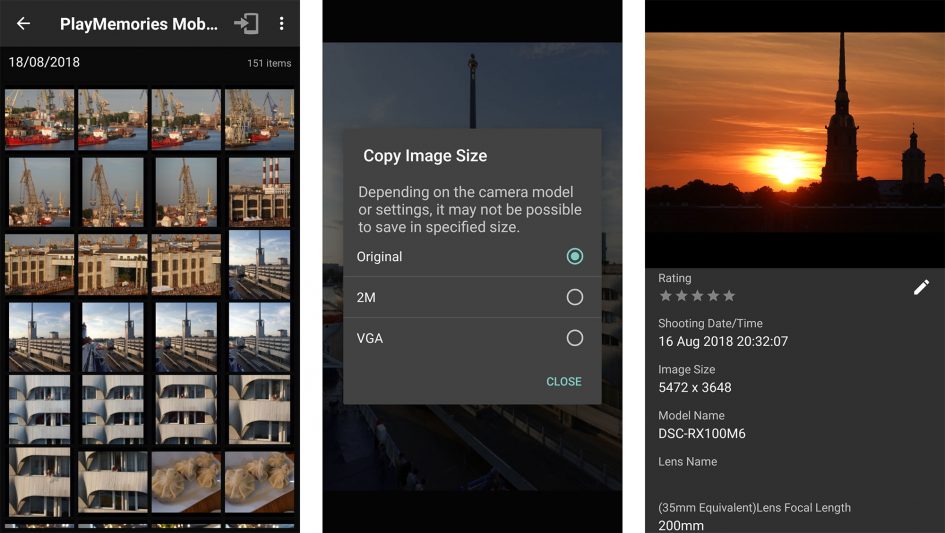Screen dimensions: 945x533
Task: Tap the 'Original' option label
Action: [379, 257]
